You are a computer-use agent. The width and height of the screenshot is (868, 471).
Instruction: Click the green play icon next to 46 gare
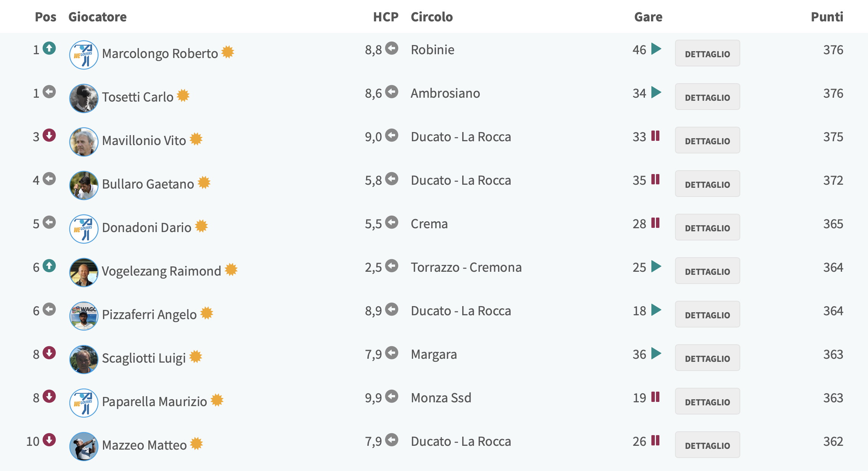pos(656,49)
